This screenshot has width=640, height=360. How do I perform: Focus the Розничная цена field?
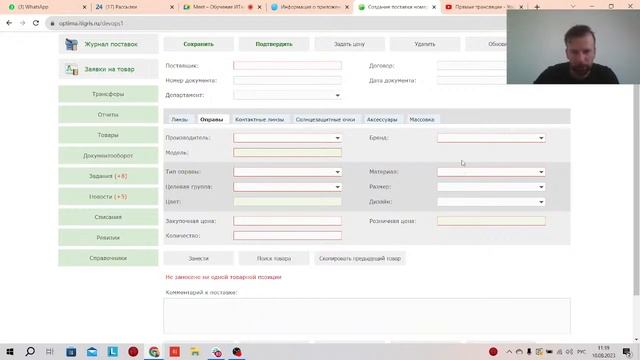(491, 221)
